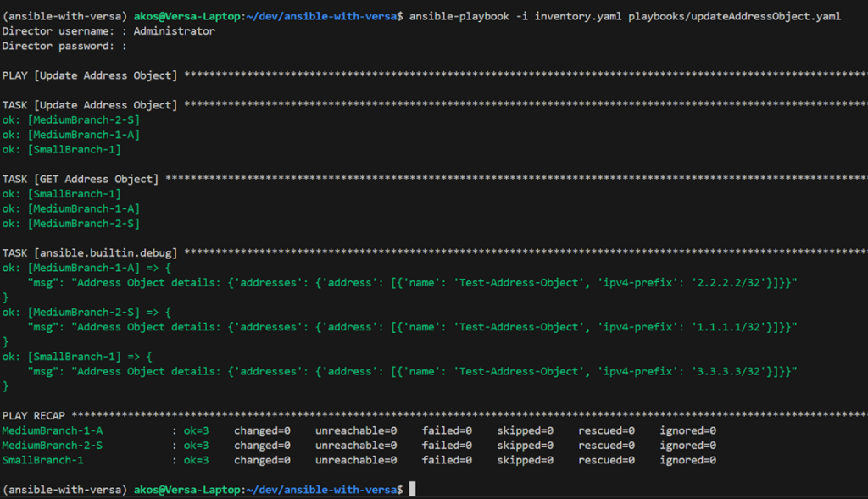
Task: Click the 'Director password:' prompt line
Action: click(x=64, y=46)
